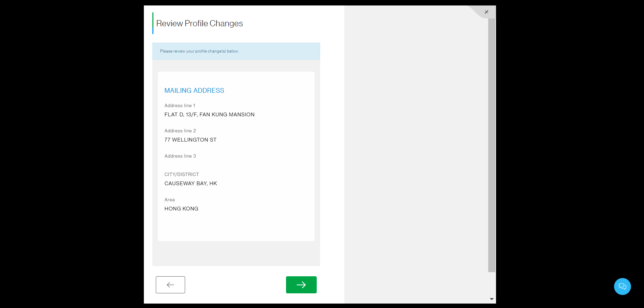This screenshot has height=308, width=644.
Task: Click the HONG KONG area value
Action: tap(181, 209)
